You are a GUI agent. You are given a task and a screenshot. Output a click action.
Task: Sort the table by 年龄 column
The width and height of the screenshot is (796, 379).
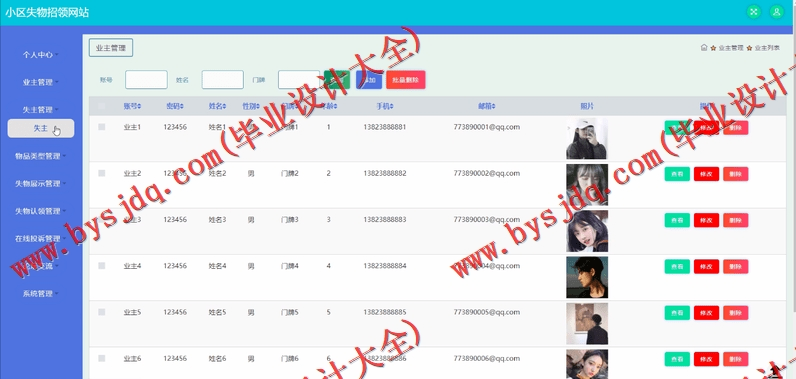(328, 106)
